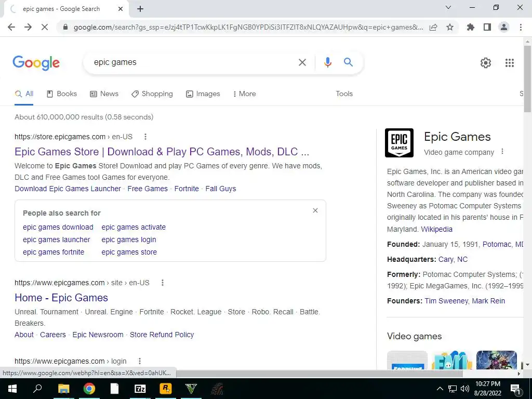Image resolution: width=532 pixels, height=399 pixels.
Task: Open options for epicgames.com login result
Action: point(139,361)
